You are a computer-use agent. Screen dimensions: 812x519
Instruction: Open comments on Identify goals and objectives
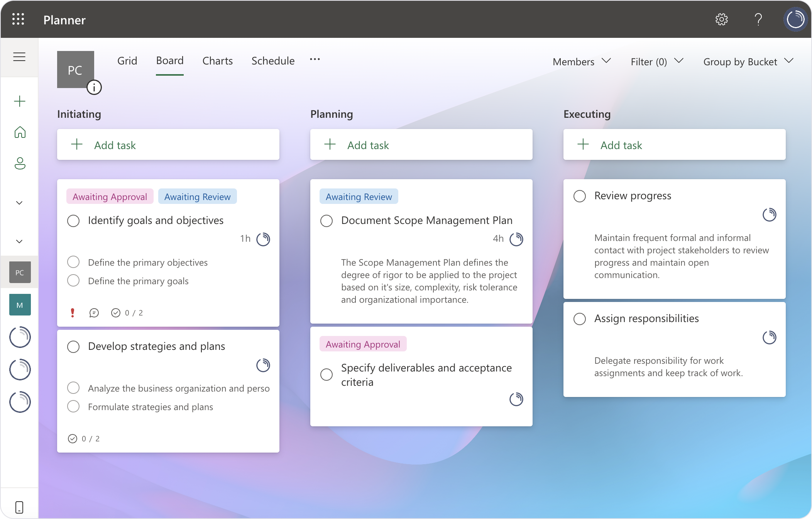[94, 313]
